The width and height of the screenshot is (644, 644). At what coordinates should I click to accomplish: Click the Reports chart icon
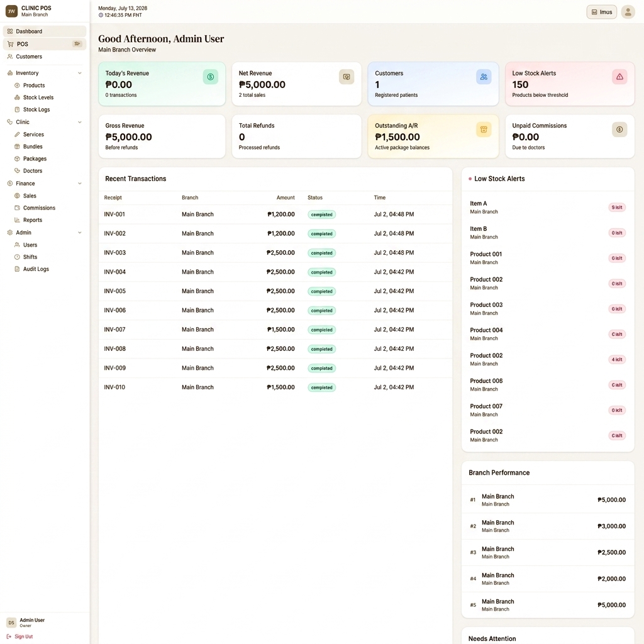pyautogui.click(x=17, y=220)
